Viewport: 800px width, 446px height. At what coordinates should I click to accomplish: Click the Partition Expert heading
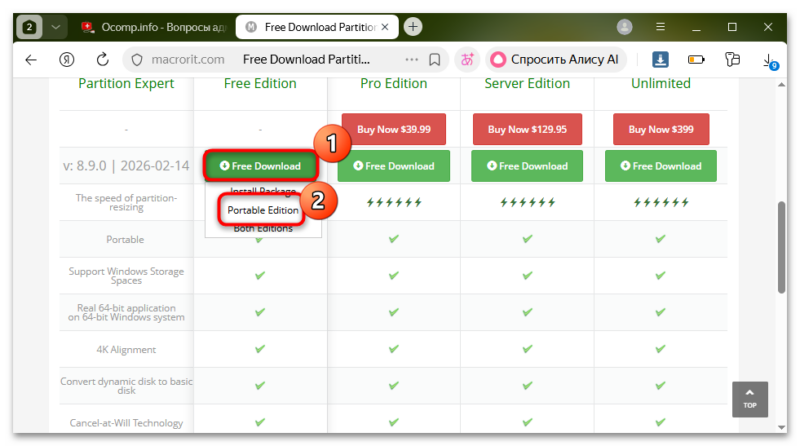point(126,83)
